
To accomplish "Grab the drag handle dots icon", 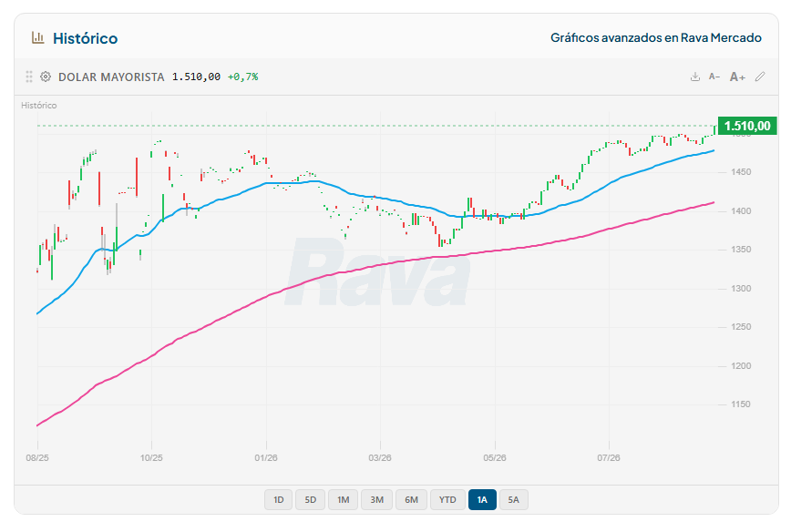I will (29, 77).
